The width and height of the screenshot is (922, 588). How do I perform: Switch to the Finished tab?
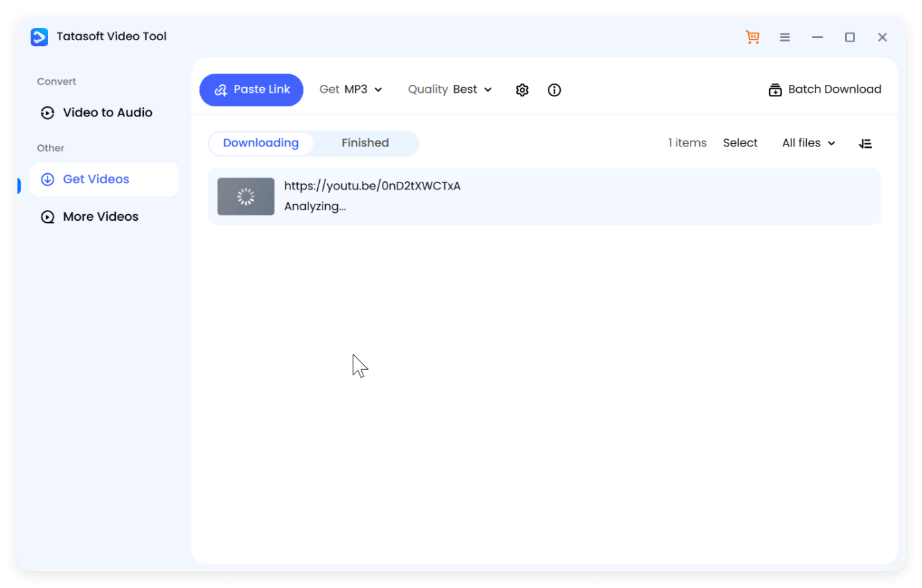click(365, 142)
